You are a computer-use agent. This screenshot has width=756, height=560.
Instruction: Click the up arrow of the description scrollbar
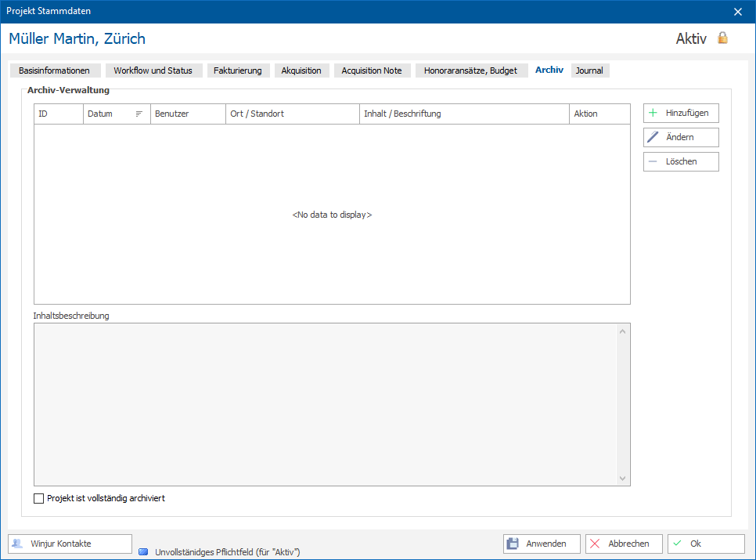[622, 331]
